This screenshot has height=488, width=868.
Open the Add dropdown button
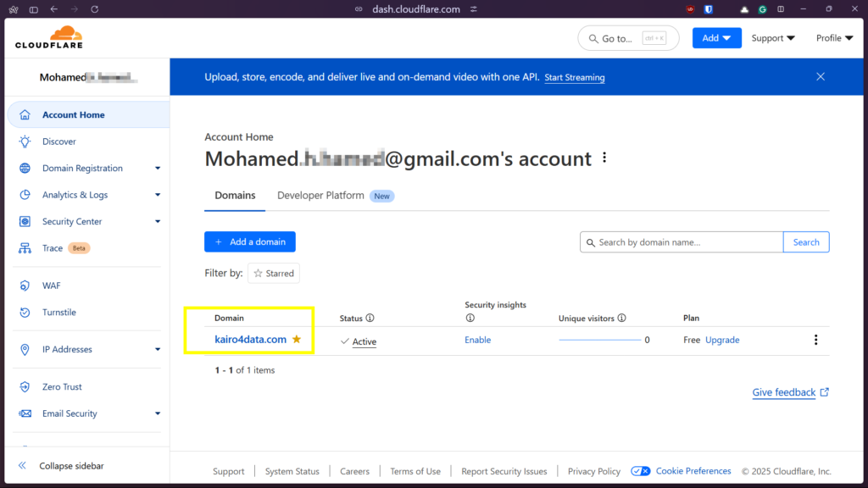click(x=716, y=37)
